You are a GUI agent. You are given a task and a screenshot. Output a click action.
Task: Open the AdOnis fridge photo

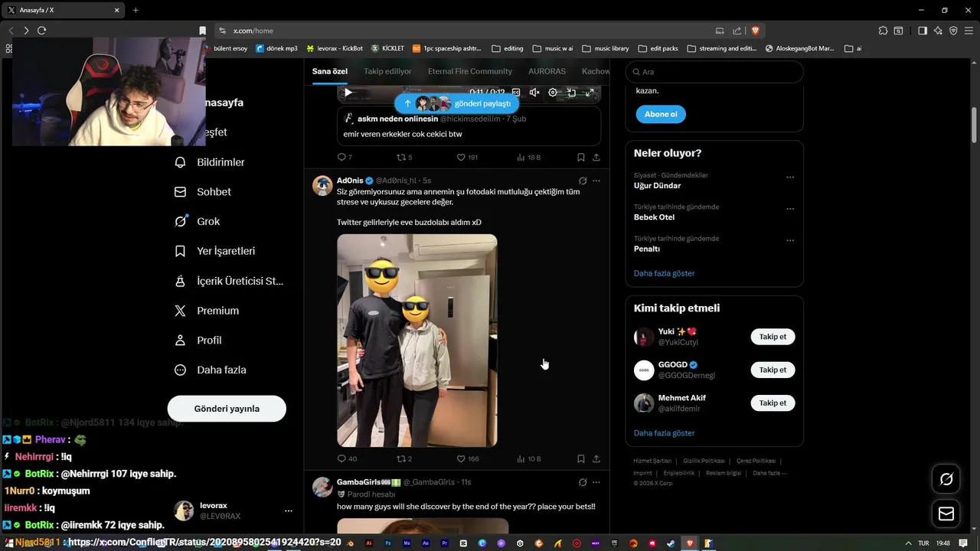[x=416, y=341]
